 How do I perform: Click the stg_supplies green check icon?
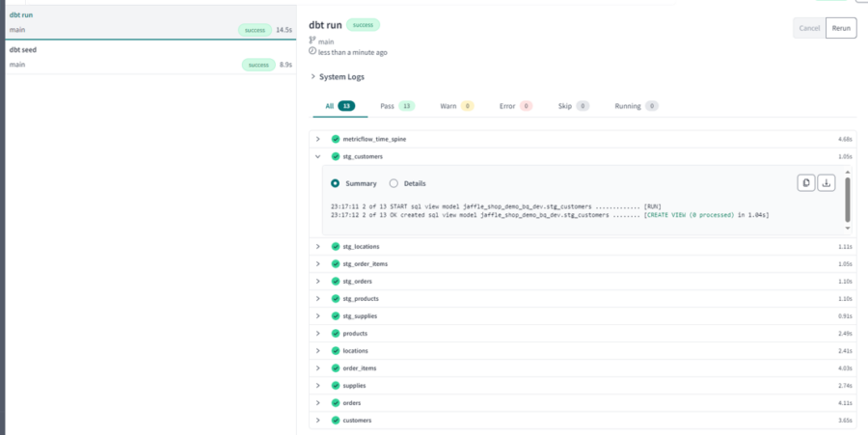coord(336,316)
